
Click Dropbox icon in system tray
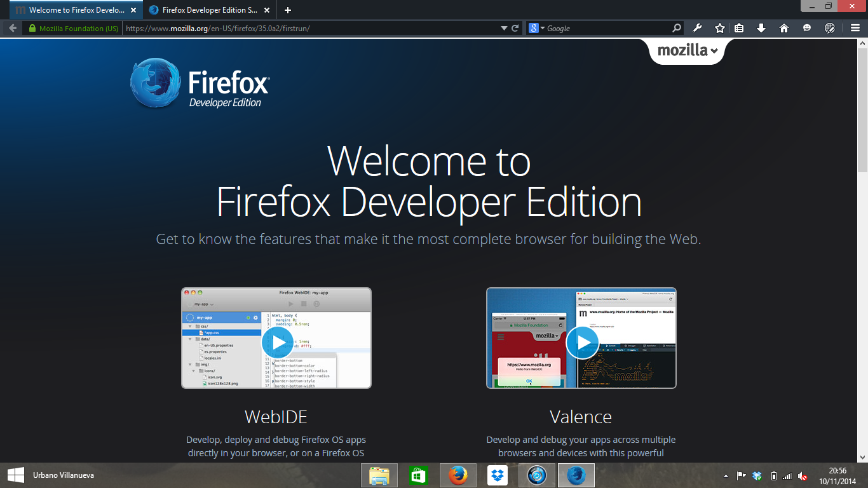coord(757,475)
